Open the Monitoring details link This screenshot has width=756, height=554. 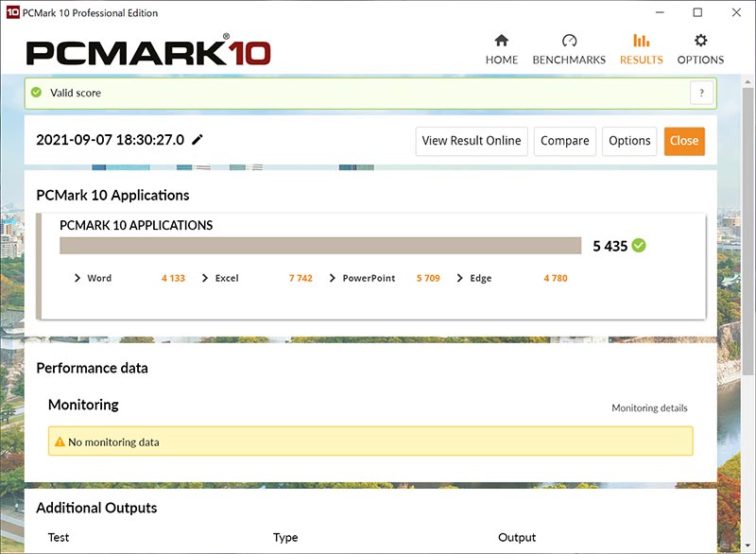[x=649, y=408]
